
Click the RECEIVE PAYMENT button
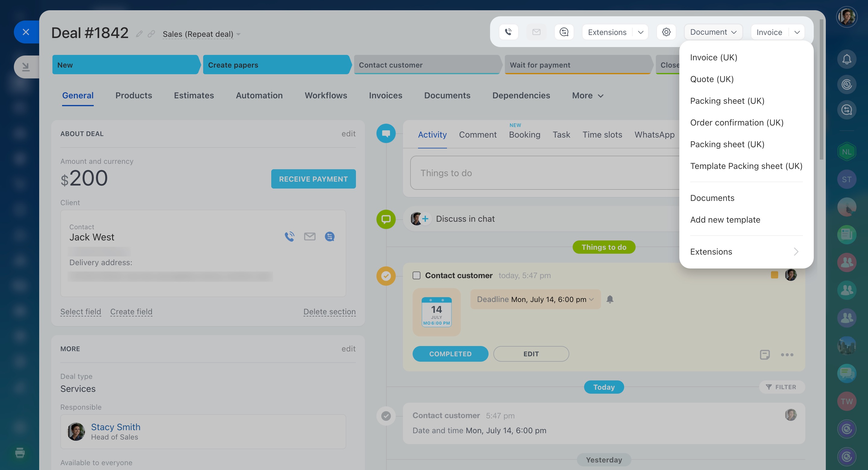313,179
